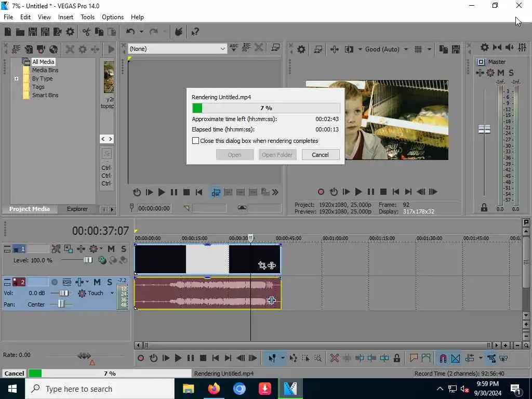
Task: Open the Edit menu
Action: 25,17
